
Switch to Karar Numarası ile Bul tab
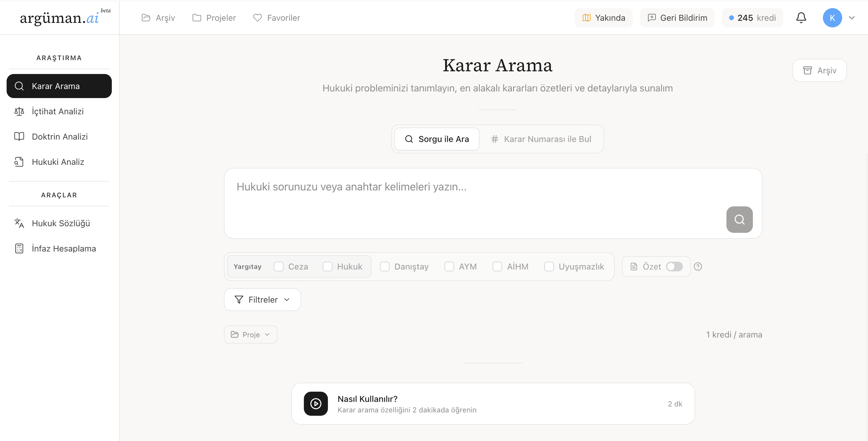point(541,139)
